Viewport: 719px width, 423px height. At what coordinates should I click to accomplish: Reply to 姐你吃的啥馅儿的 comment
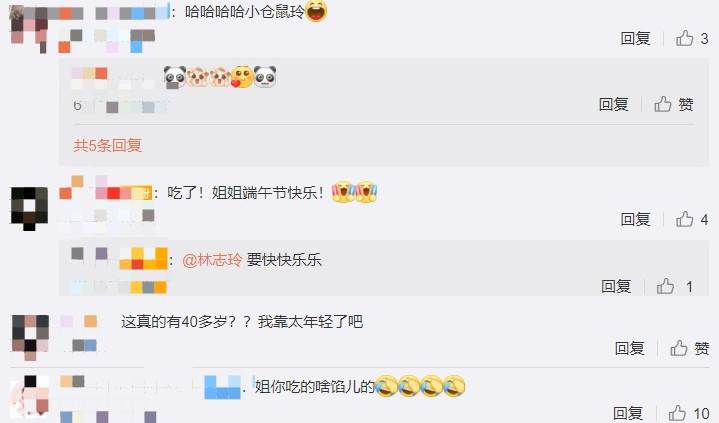point(628,413)
